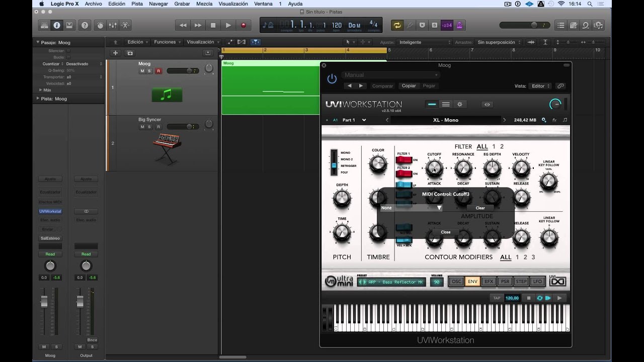Open the Manual preset dropdown
Screen dimensions: 644x362
click(390, 75)
